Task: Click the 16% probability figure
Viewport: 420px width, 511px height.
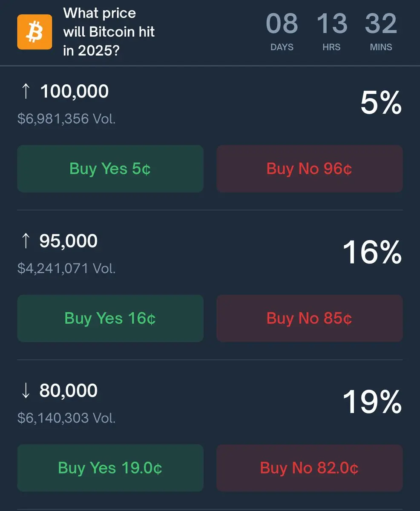Action: pos(372,253)
